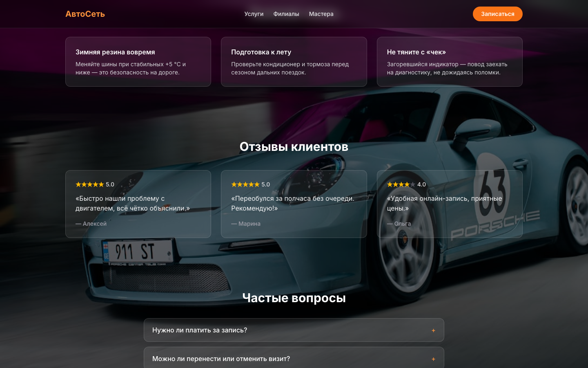Screen dimensions: 588x368
Task: Click the plus icon for payment question
Action: 434,330
